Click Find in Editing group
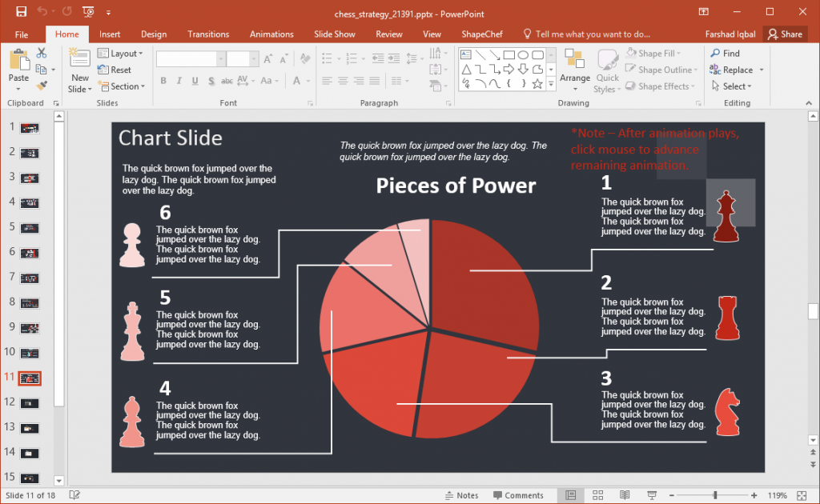 (725, 54)
